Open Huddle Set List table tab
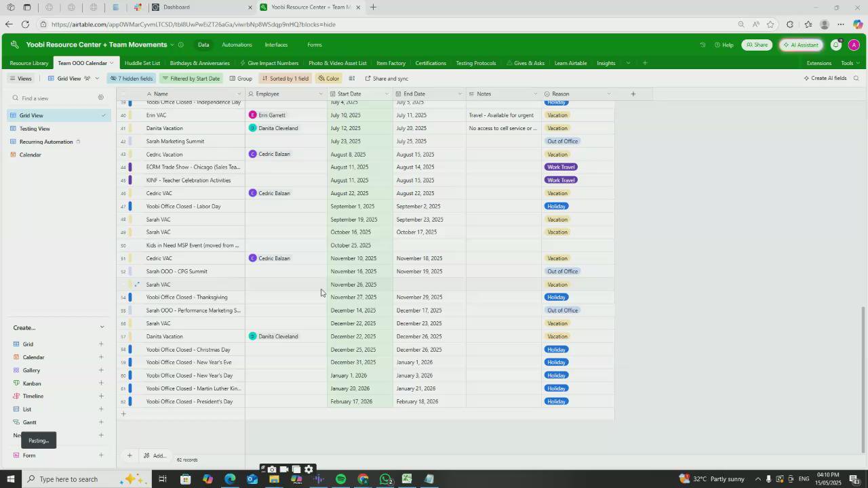Image resolution: width=868 pixels, height=488 pixels. point(142,63)
